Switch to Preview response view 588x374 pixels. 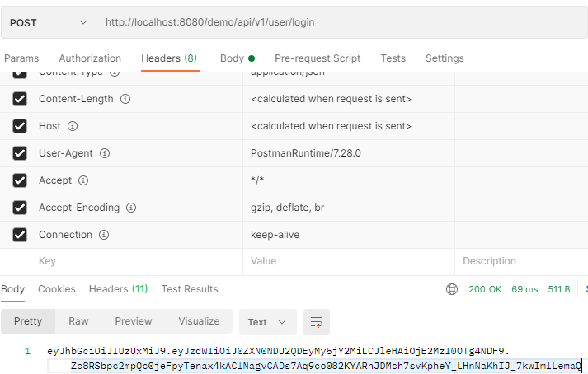(x=134, y=321)
